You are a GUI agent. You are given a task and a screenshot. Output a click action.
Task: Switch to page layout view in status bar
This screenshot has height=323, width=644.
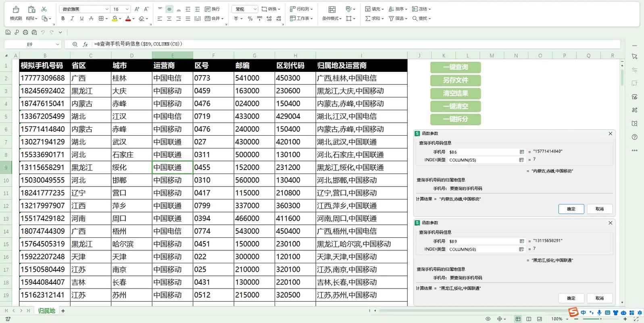pyautogui.click(x=529, y=319)
